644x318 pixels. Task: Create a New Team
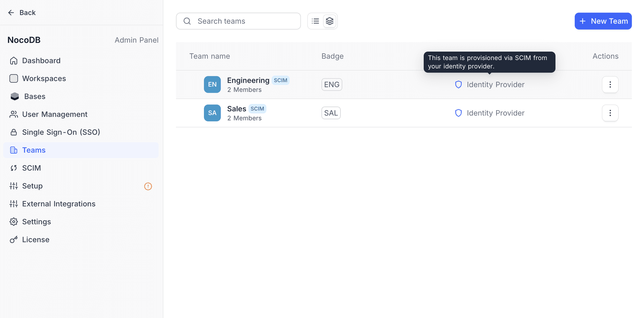[603, 21]
